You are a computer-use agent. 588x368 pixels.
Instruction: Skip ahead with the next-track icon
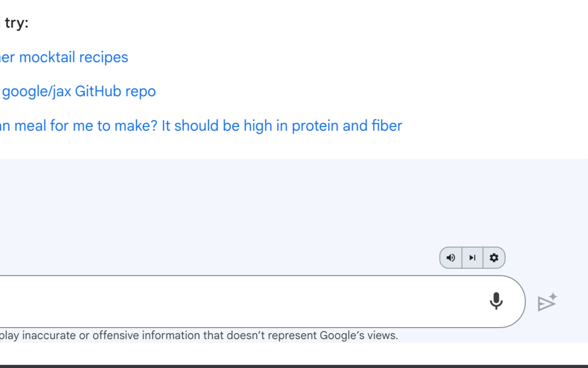pos(472,258)
